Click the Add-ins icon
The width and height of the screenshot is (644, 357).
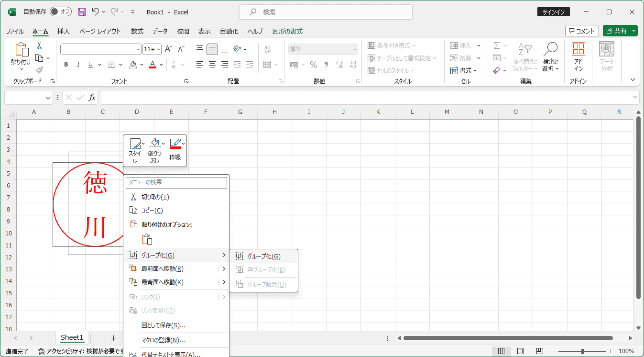point(579,49)
